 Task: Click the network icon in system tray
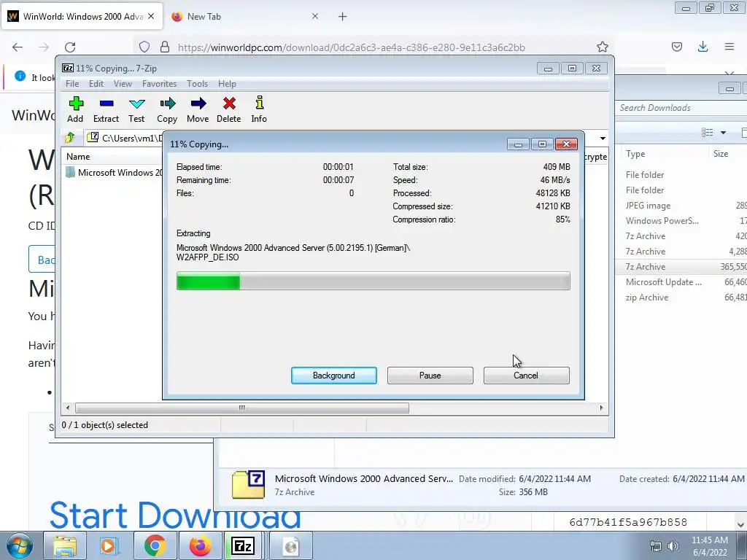(x=656, y=546)
